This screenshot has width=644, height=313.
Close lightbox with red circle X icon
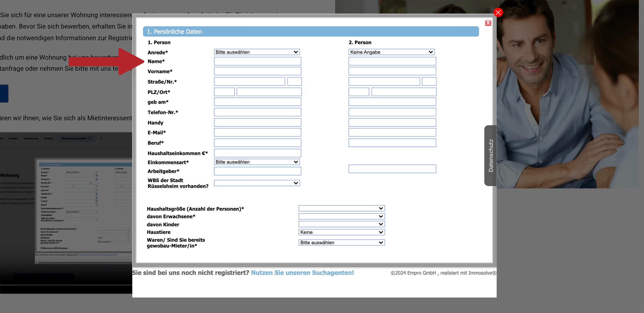click(x=498, y=12)
